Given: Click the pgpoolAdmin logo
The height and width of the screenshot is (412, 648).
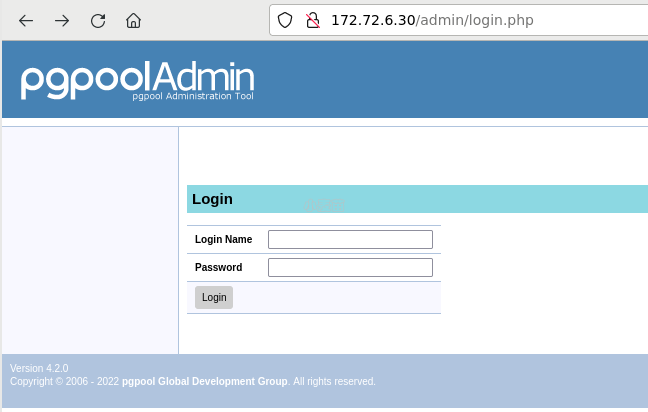Looking at the screenshot, I should tap(138, 80).
